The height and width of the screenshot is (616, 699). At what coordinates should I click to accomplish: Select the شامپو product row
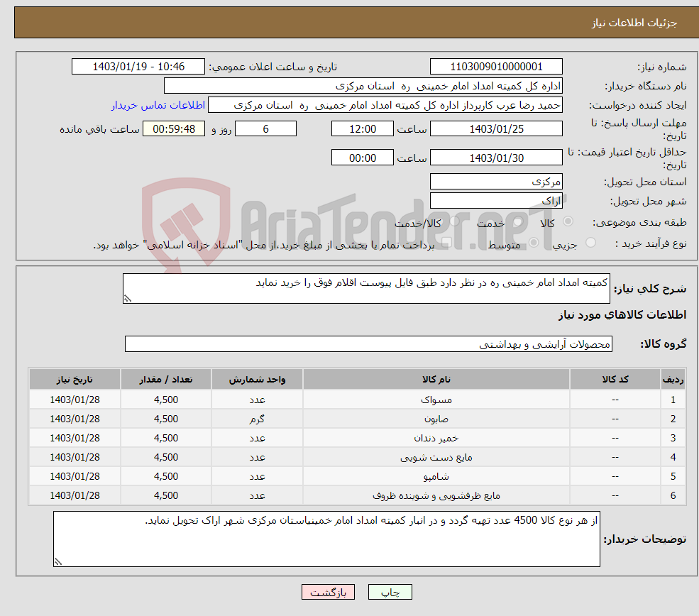tap(358, 476)
